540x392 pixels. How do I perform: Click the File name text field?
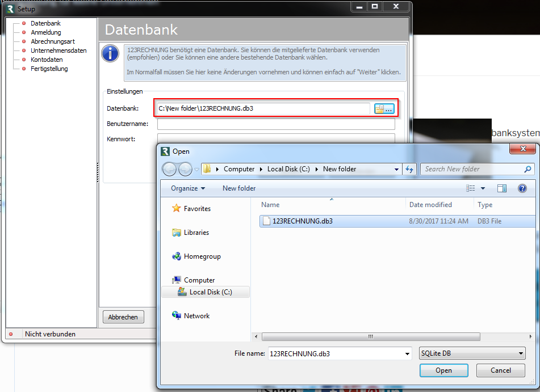[x=336, y=354]
